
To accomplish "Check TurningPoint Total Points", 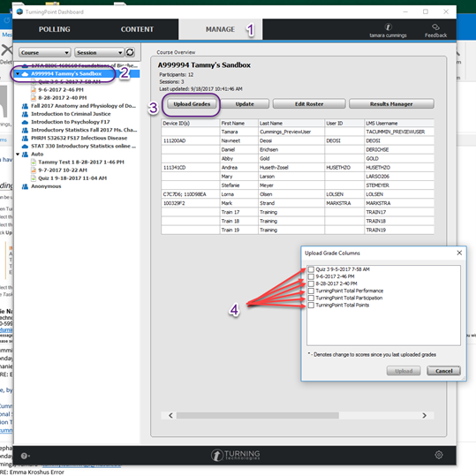I will (311, 306).
